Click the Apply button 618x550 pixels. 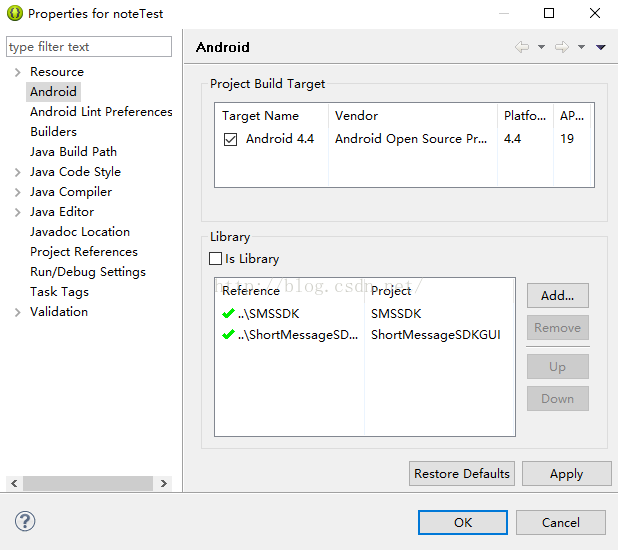(566, 474)
